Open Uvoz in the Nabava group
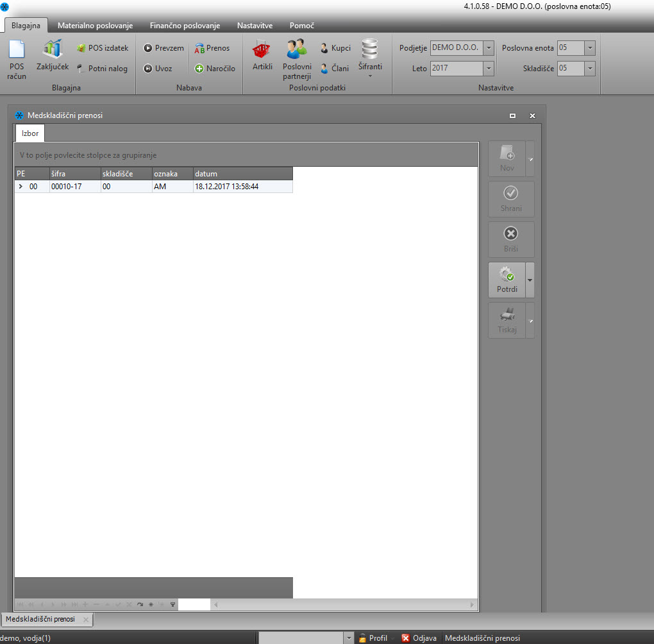 click(158, 69)
